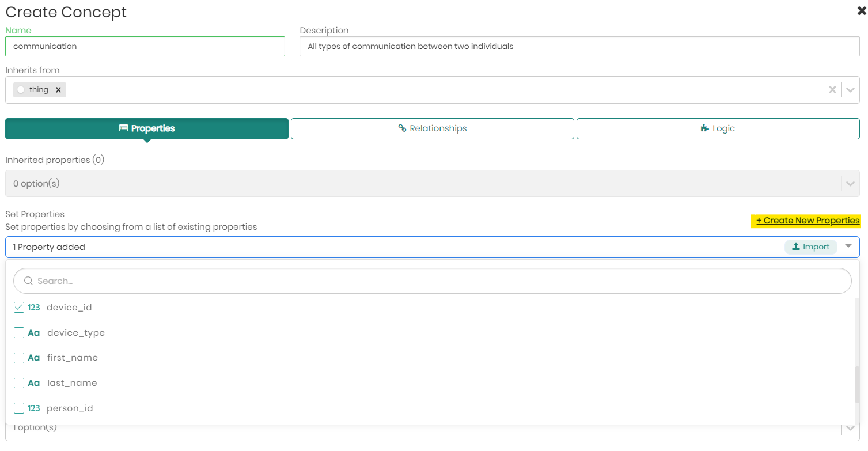Viewport: 868px width, 451px height.
Task: Clear all Inherits from selections
Action: pos(832,90)
